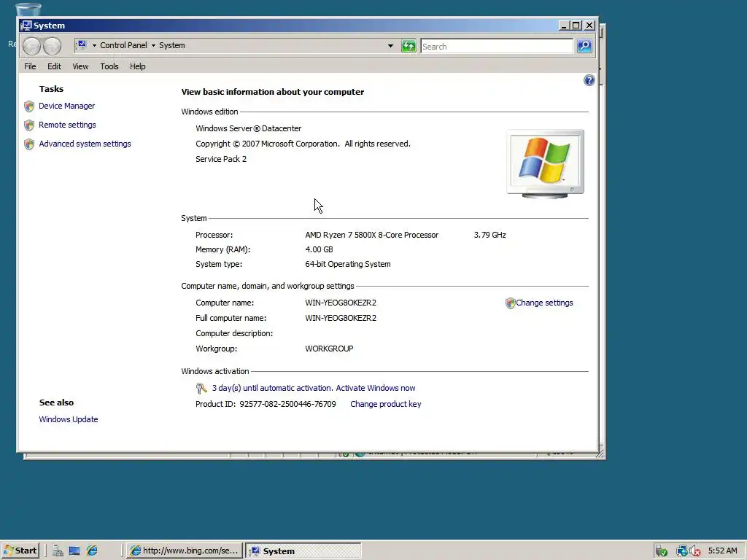Click the Windows logo monitor image
This screenshot has width=747, height=560.
coord(545,164)
